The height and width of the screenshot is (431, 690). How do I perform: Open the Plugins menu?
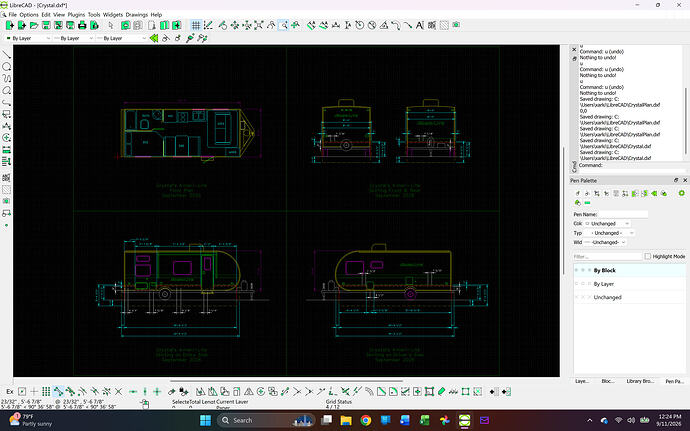coord(76,15)
